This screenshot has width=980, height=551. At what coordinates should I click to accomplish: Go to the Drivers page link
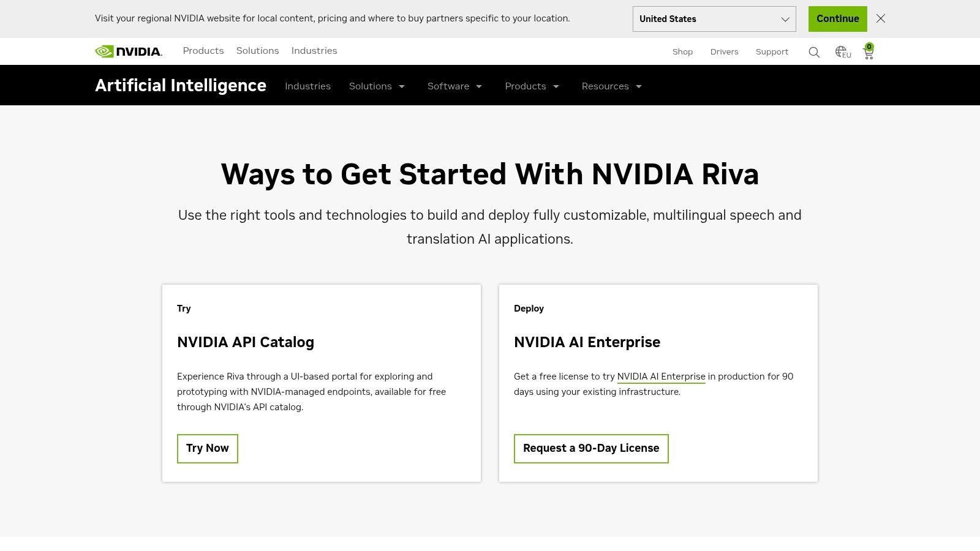pyautogui.click(x=724, y=52)
